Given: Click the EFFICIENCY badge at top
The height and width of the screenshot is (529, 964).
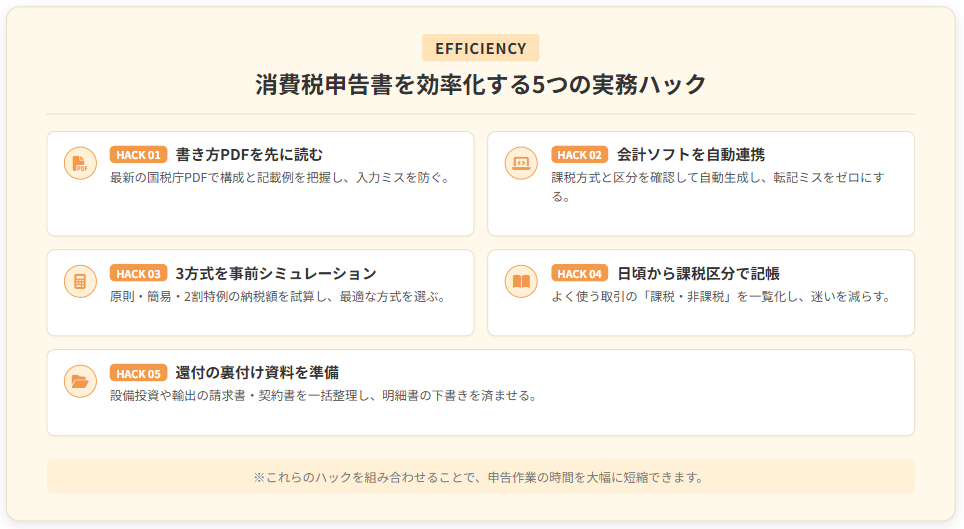Looking at the screenshot, I should [x=481, y=48].
